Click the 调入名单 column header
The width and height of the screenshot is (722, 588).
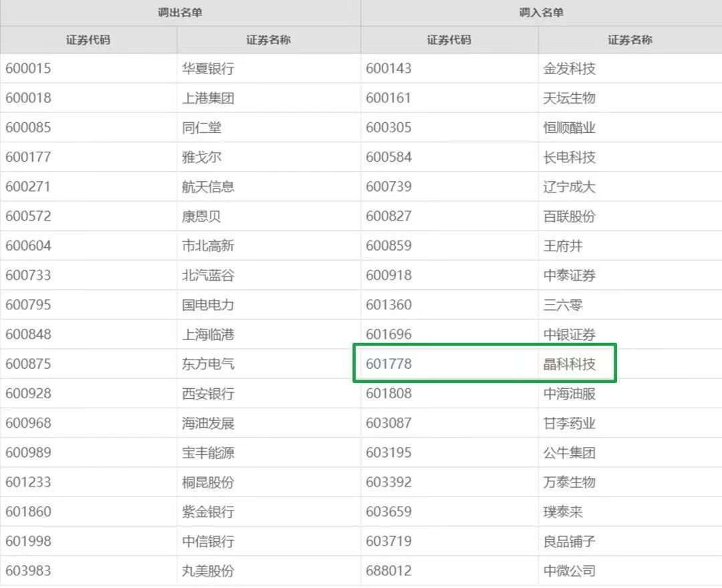pyautogui.click(x=540, y=12)
